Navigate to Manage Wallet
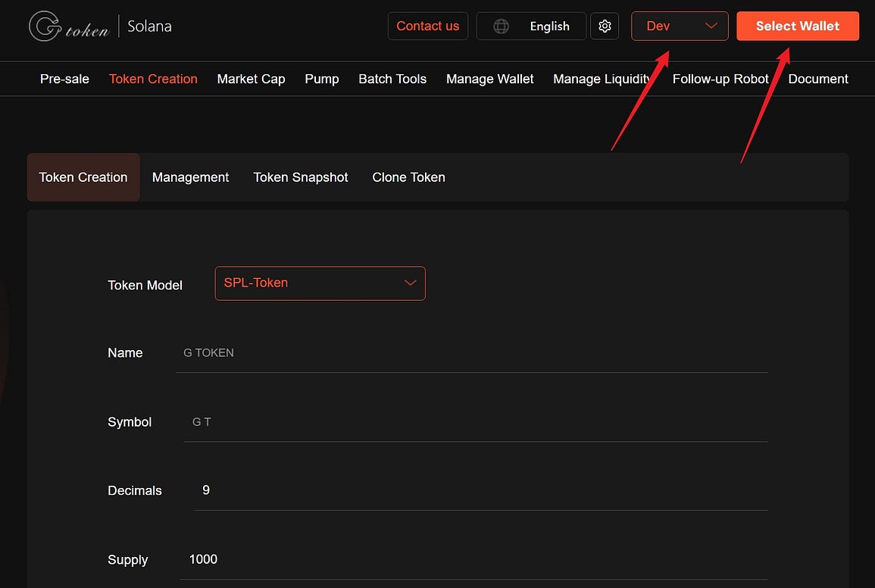Screen dimensions: 875x588 click(x=489, y=79)
